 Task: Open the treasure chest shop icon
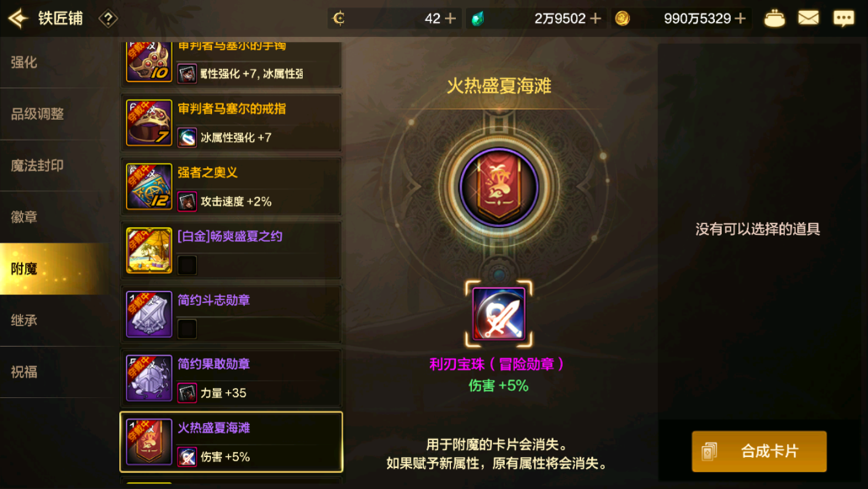tap(774, 19)
